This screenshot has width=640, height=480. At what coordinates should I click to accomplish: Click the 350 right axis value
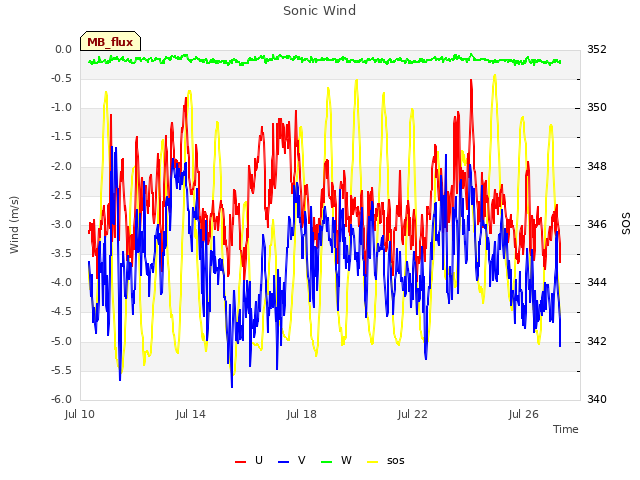click(597, 108)
